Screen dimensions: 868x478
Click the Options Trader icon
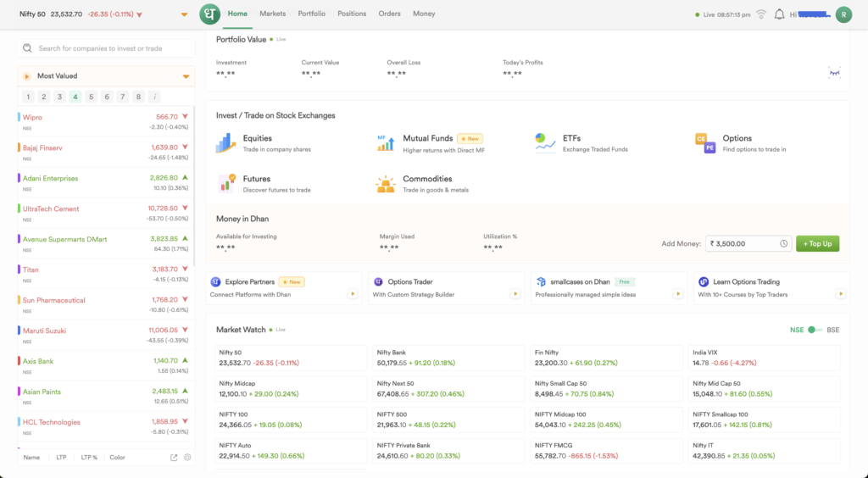pyautogui.click(x=378, y=282)
